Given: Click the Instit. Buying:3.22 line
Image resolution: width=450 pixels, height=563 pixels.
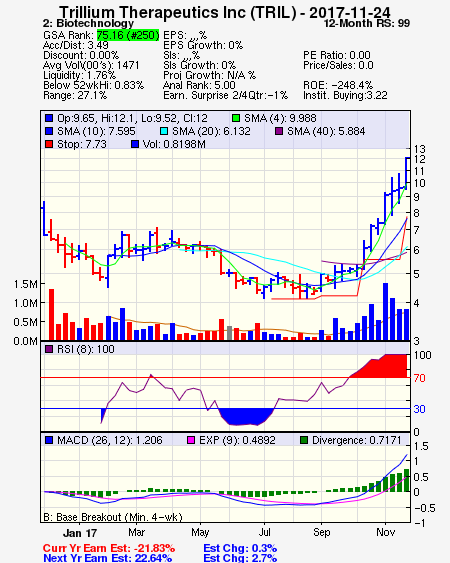Looking at the screenshot, I should [x=345, y=96].
